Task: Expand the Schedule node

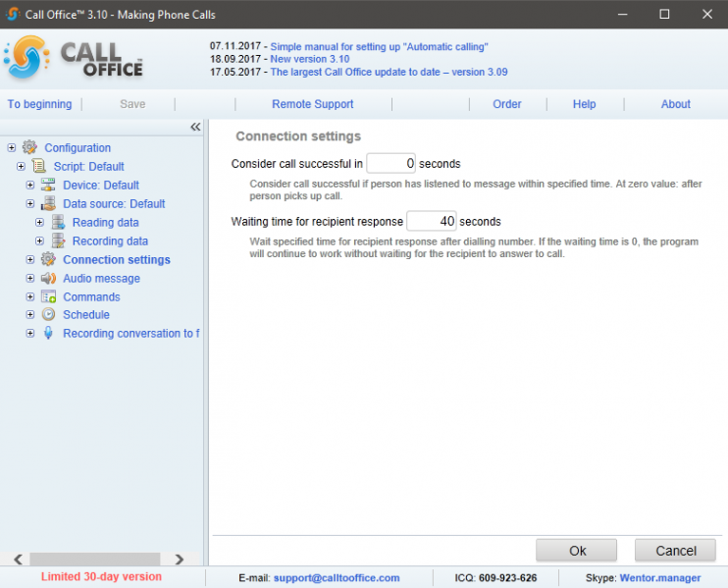Action: (x=30, y=314)
